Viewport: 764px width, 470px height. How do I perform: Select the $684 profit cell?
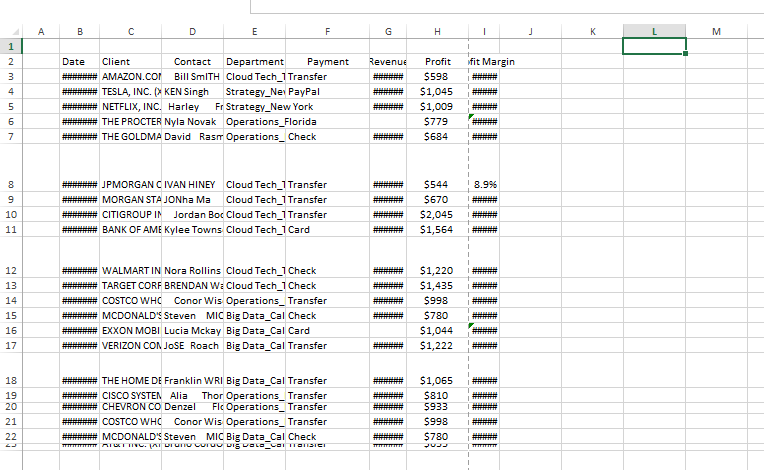tap(437, 137)
